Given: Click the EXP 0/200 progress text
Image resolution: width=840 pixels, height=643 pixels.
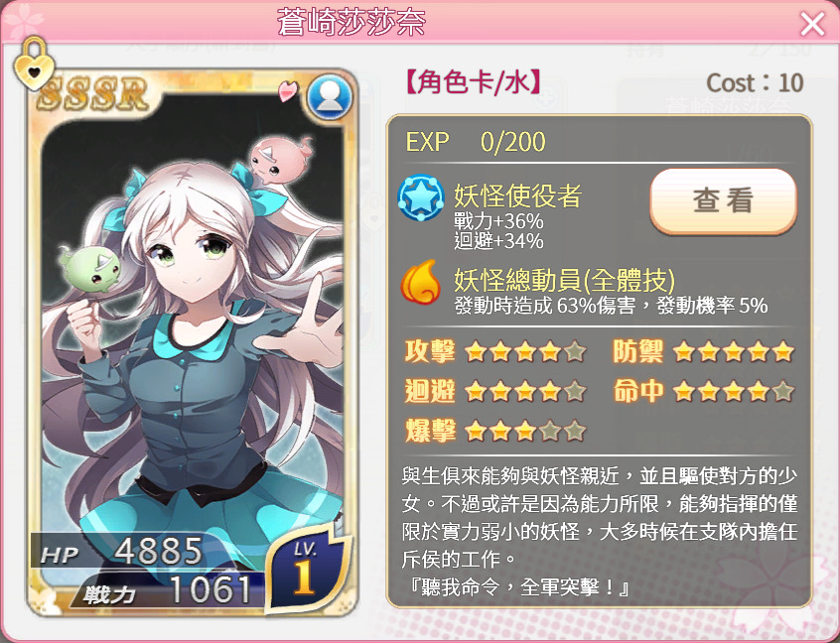Looking at the screenshot, I should click(x=476, y=142).
